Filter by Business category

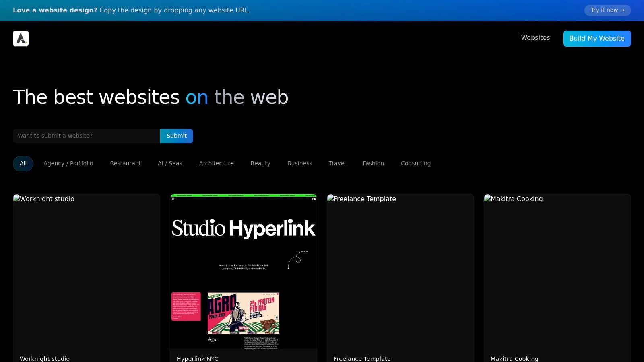(x=299, y=163)
